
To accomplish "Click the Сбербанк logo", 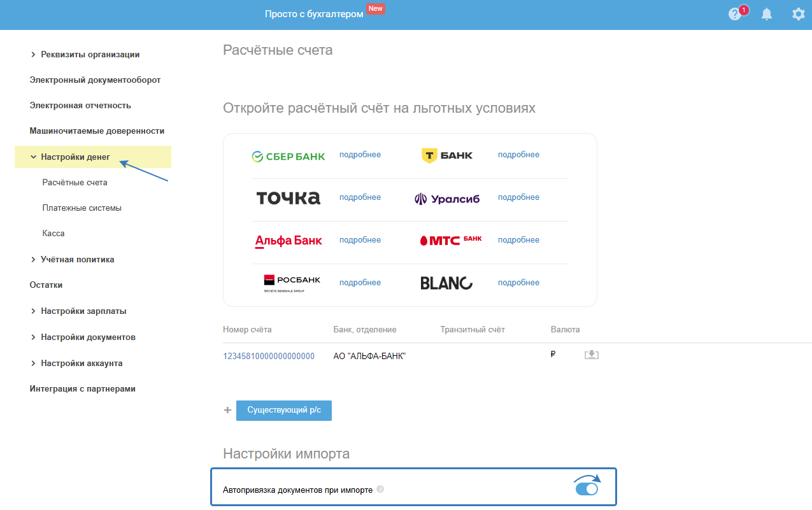I will coord(288,157).
